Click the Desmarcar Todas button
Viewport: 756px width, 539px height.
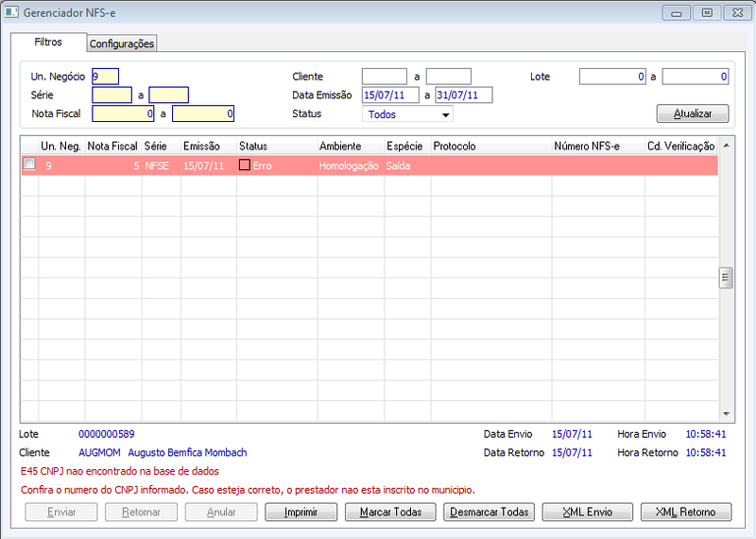(489, 512)
